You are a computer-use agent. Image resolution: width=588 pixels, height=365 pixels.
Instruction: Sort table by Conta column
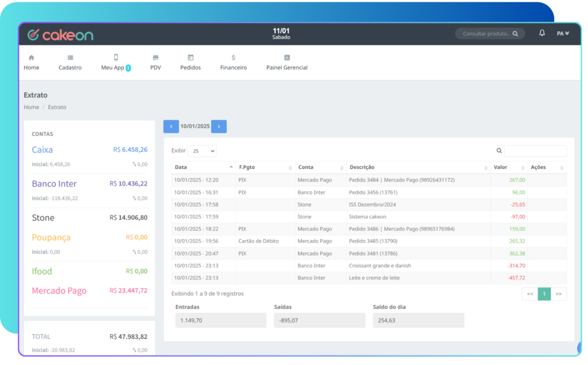pyautogui.click(x=320, y=167)
